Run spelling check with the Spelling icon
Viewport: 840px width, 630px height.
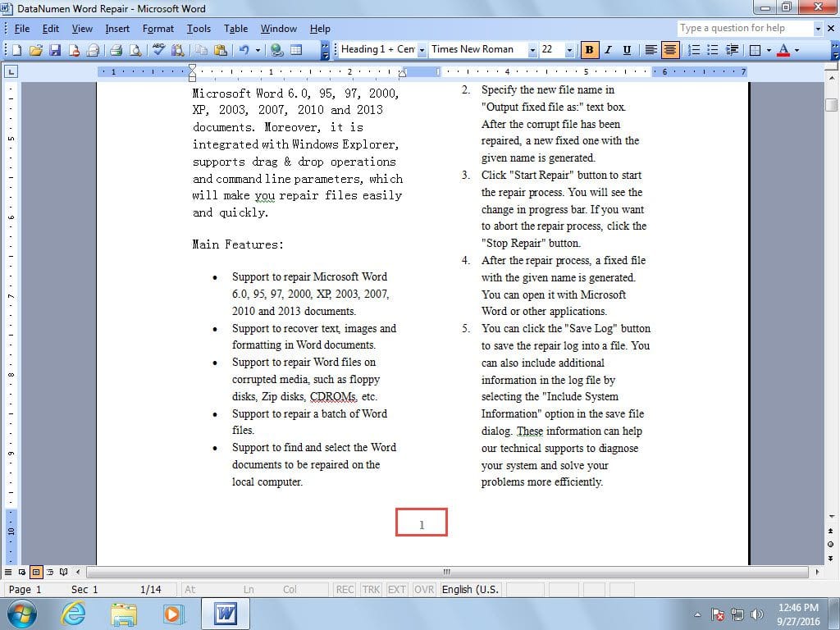[x=157, y=49]
